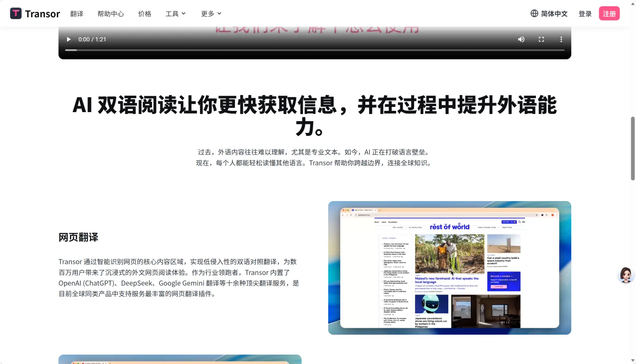The image size is (636, 364).
Task: Open the rest of world screenshot thumbnail
Action: pos(450,268)
